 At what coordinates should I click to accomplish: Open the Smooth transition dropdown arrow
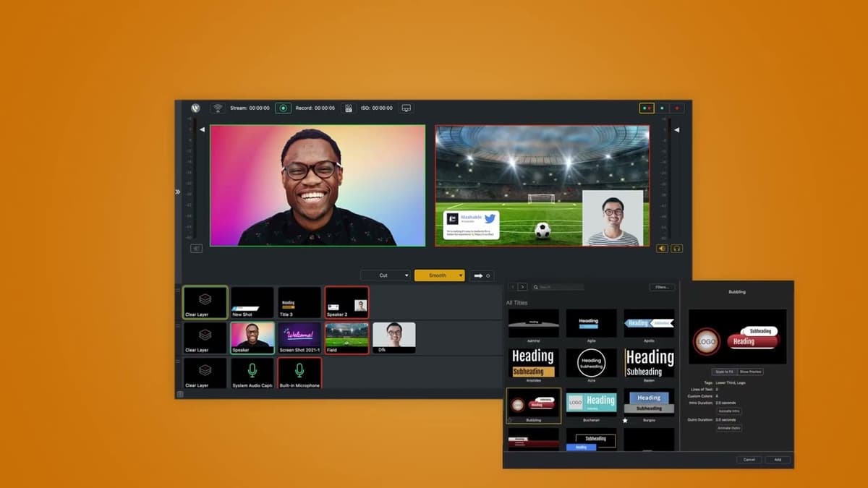coord(461,275)
